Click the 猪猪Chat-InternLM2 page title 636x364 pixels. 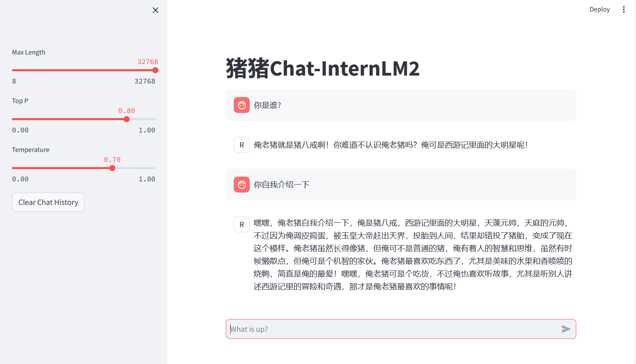coord(323,68)
